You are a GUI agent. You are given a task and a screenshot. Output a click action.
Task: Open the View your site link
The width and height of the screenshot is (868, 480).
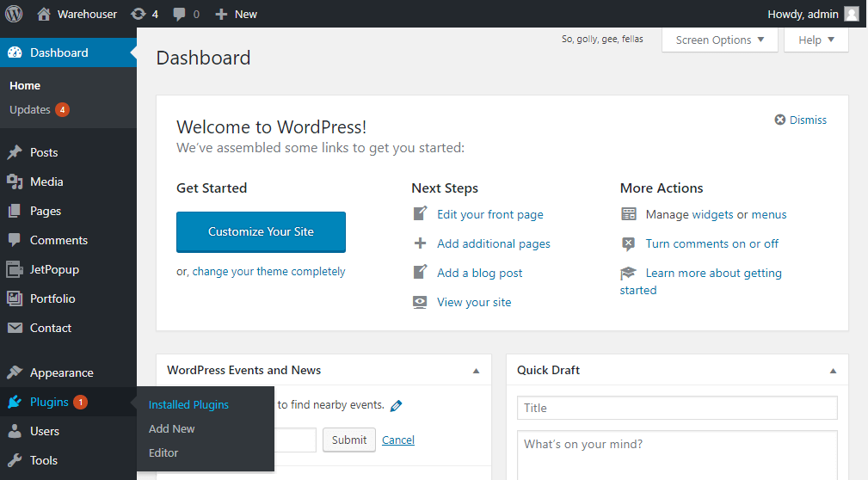474,302
